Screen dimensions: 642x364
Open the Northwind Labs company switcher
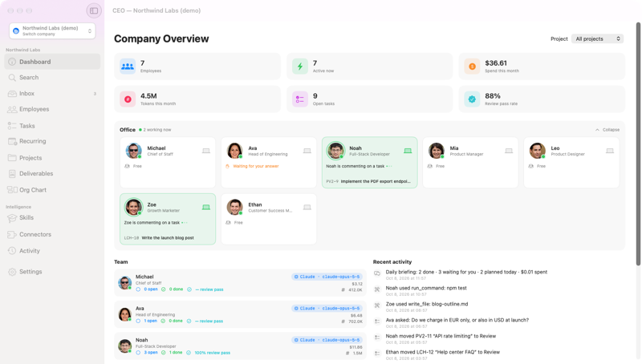click(x=52, y=30)
